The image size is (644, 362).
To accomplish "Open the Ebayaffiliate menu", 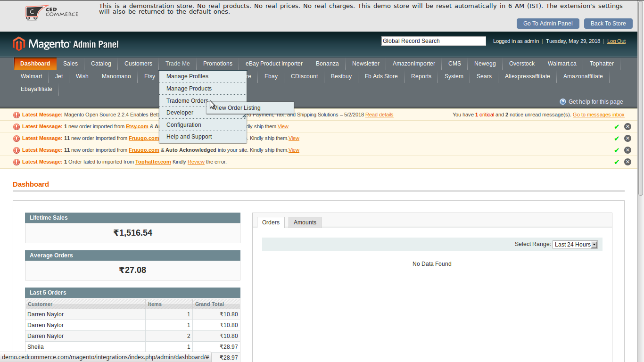I will [x=36, y=89].
